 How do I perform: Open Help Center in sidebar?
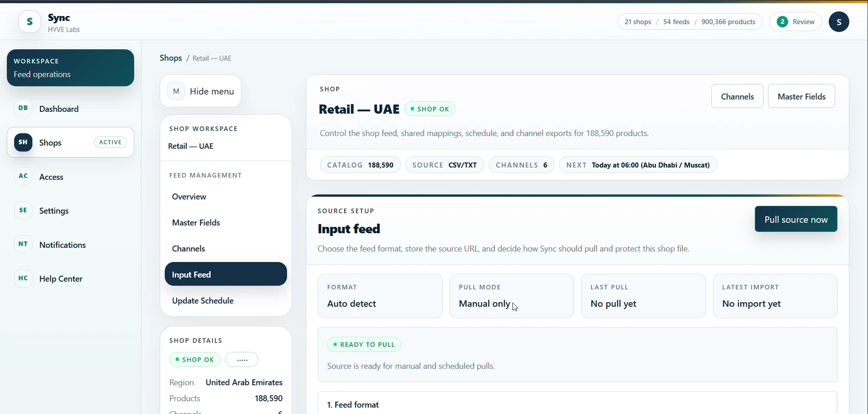pos(70,278)
